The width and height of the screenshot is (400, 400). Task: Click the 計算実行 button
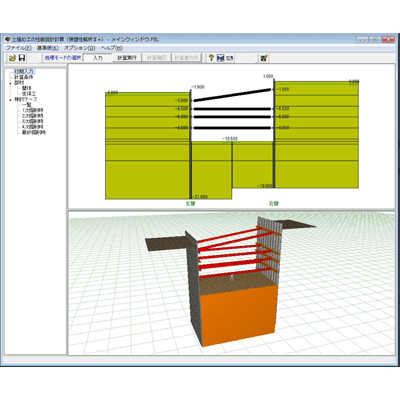point(127,58)
